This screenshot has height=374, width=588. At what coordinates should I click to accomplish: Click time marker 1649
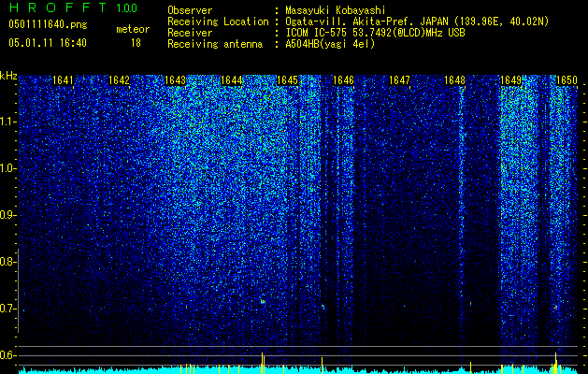(x=511, y=80)
